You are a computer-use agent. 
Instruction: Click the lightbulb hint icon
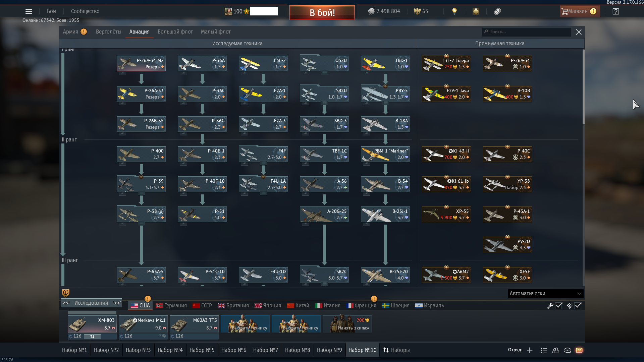tap(454, 11)
